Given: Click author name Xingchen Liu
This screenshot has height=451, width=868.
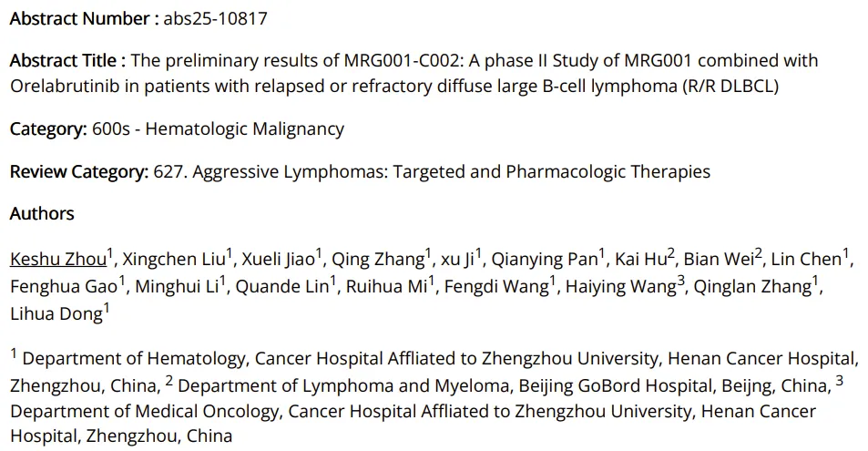Looking at the screenshot, I should pyautogui.click(x=173, y=260).
